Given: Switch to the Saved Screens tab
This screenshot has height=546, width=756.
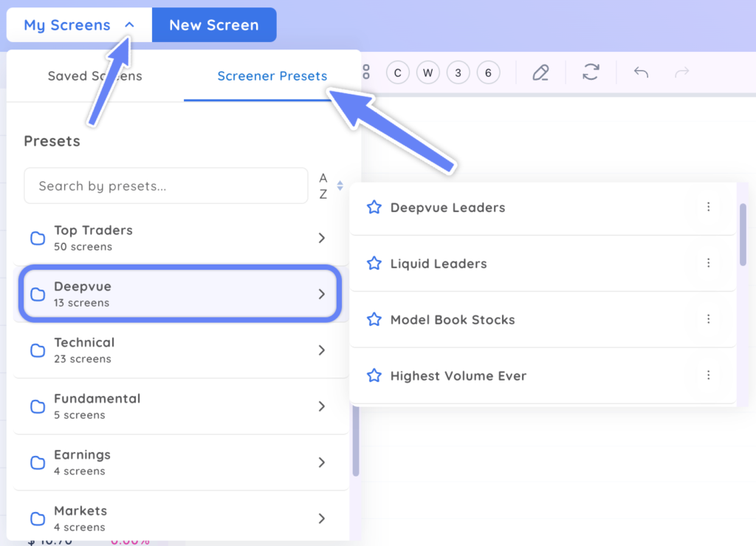Looking at the screenshot, I should coord(94,76).
